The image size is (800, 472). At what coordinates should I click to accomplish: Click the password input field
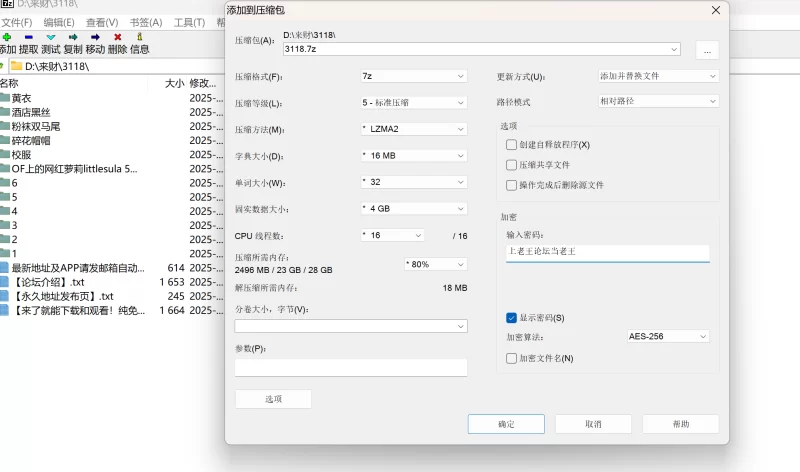[608, 252]
